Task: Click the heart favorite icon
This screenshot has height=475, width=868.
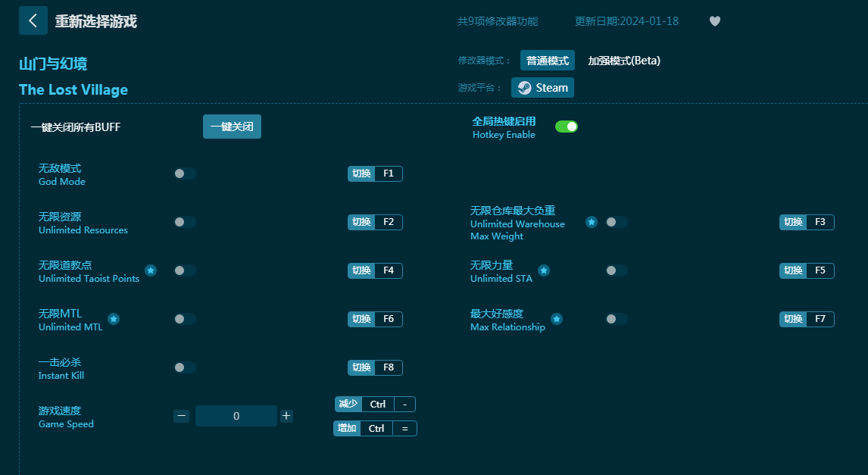Action: pos(714,21)
